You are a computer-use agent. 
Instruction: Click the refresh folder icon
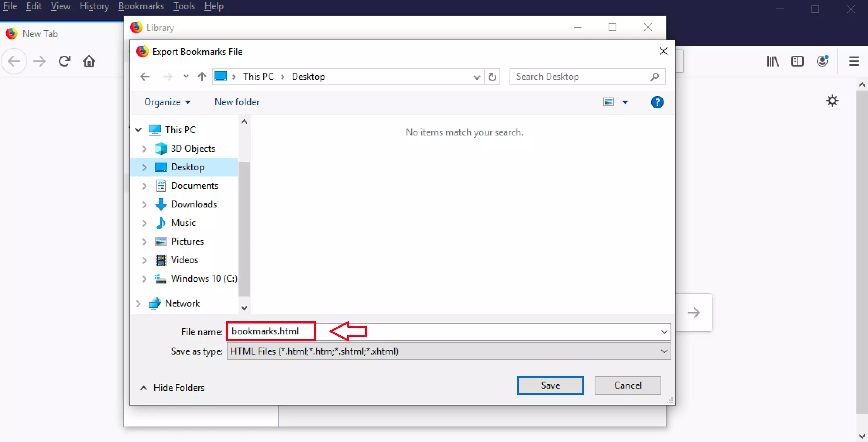pyautogui.click(x=491, y=77)
